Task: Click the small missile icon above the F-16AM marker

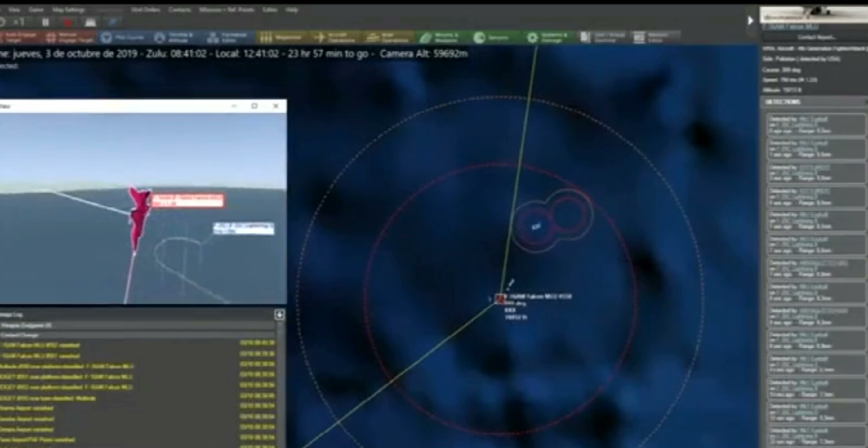Action: (510, 284)
